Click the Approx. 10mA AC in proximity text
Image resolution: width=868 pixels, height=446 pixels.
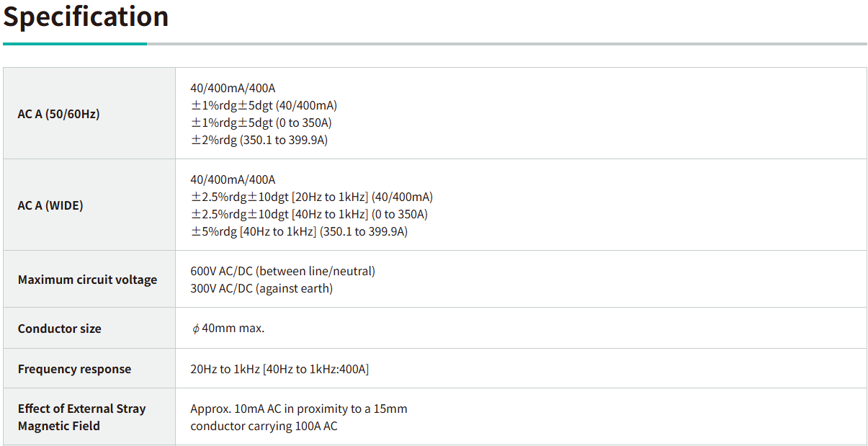click(298, 409)
